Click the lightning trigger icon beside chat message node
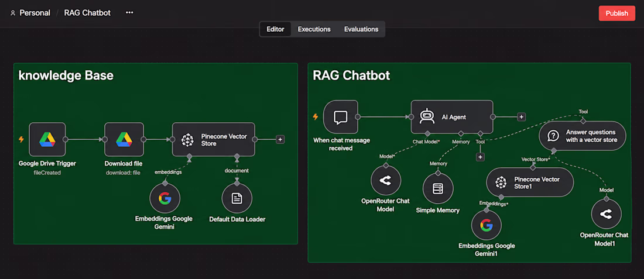Image resolution: width=644 pixels, height=279 pixels. pyautogui.click(x=316, y=117)
